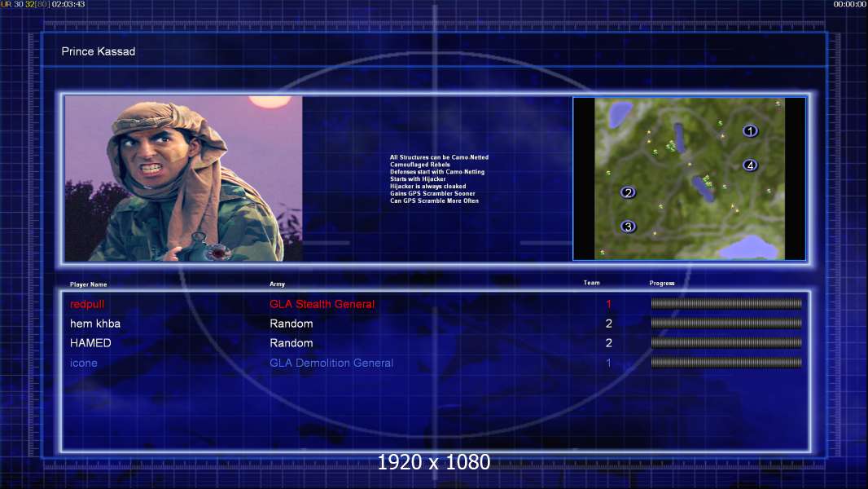The image size is (868, 489).
Task: Select player name icone
Action: pyautogui.click(x=84, y=363)
